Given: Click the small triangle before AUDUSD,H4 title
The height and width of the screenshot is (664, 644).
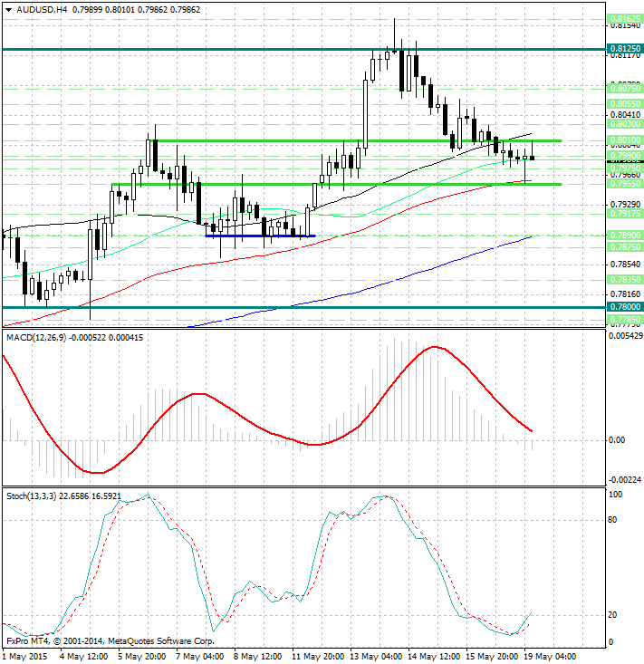Looking at the screenshot, I should coord(6,10).
